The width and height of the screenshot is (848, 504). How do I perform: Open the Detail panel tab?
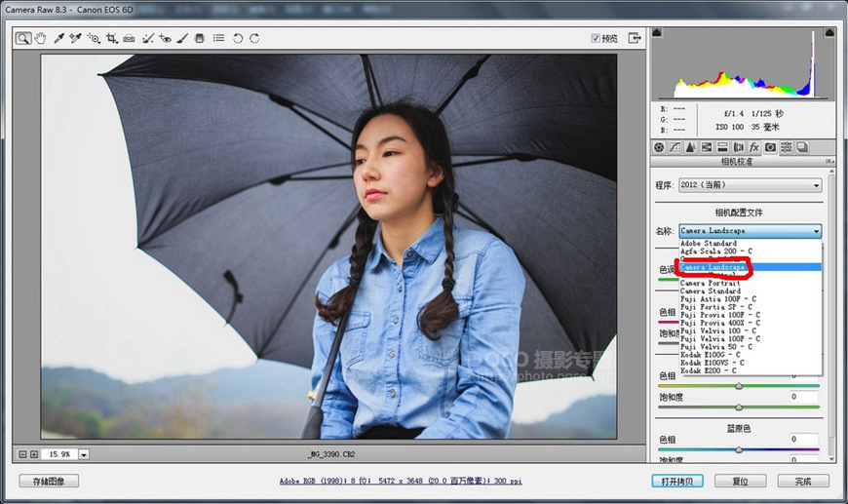(x=691, y=147)
